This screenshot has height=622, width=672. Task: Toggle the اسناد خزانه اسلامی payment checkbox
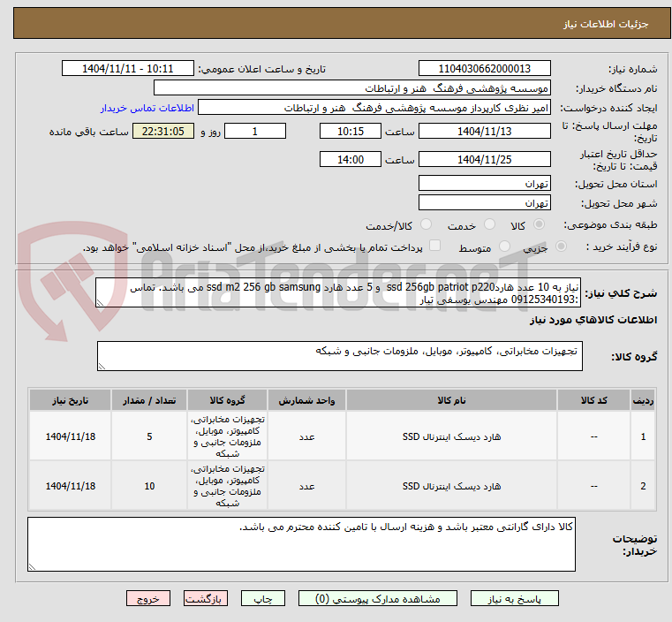click(434, 246)
